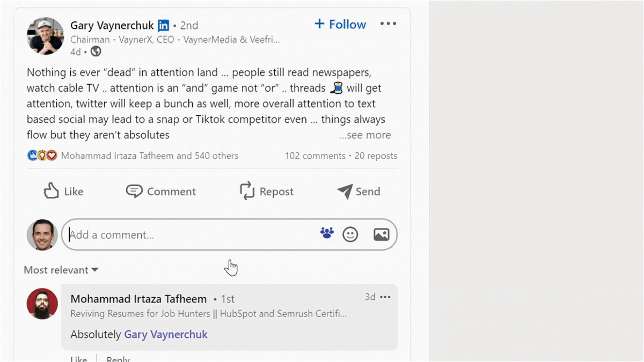View the 20 reposts
This screenshot has height=362, width=644.
(x=376, y=156)
